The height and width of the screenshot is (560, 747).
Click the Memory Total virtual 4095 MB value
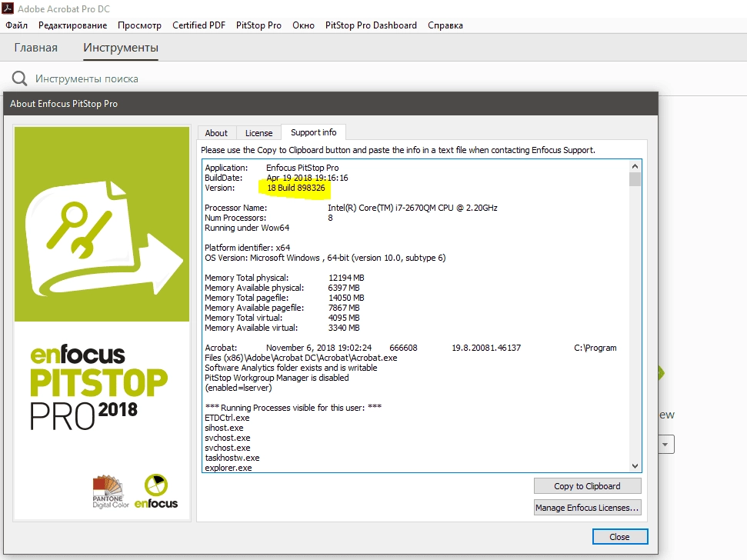tap(344, 318)
